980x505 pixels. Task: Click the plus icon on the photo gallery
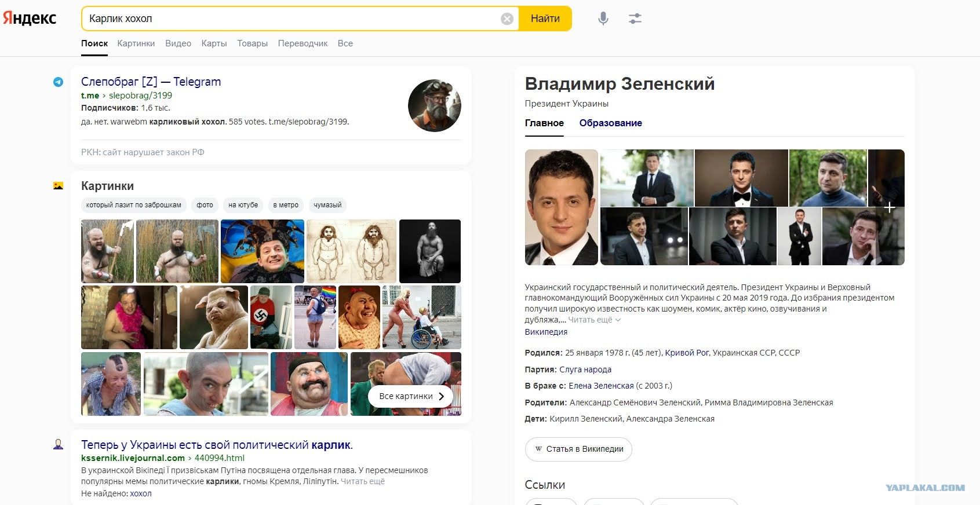point(890,207)
